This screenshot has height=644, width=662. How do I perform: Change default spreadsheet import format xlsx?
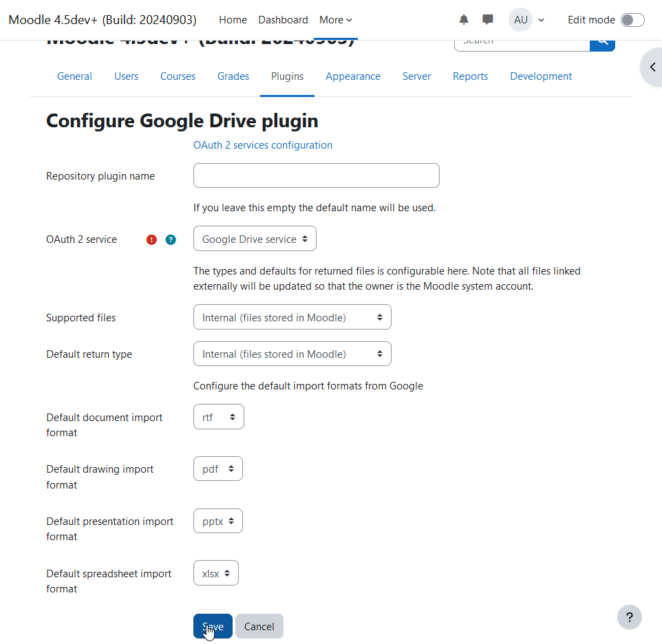pos(216,573)
